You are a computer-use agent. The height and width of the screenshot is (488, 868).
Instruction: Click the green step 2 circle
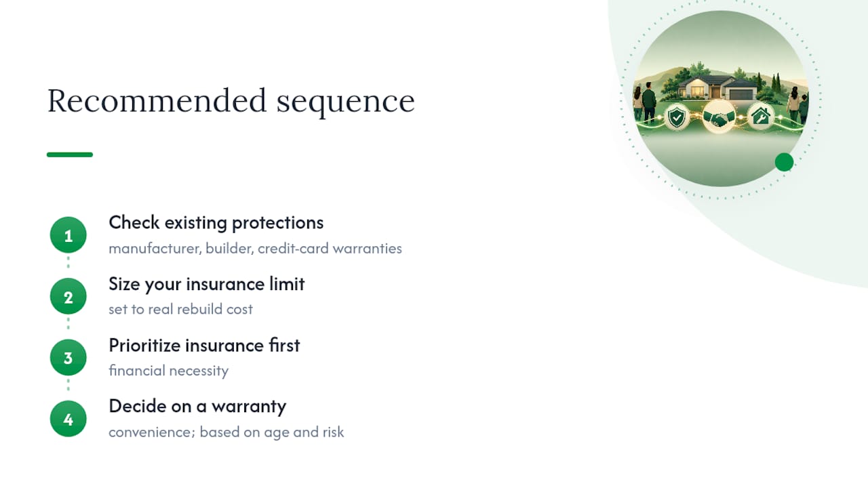(x=68, y=297)
